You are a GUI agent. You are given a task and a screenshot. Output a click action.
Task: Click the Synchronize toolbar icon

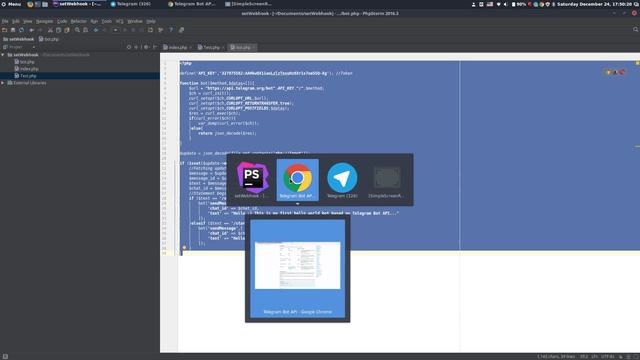point(21,30)
